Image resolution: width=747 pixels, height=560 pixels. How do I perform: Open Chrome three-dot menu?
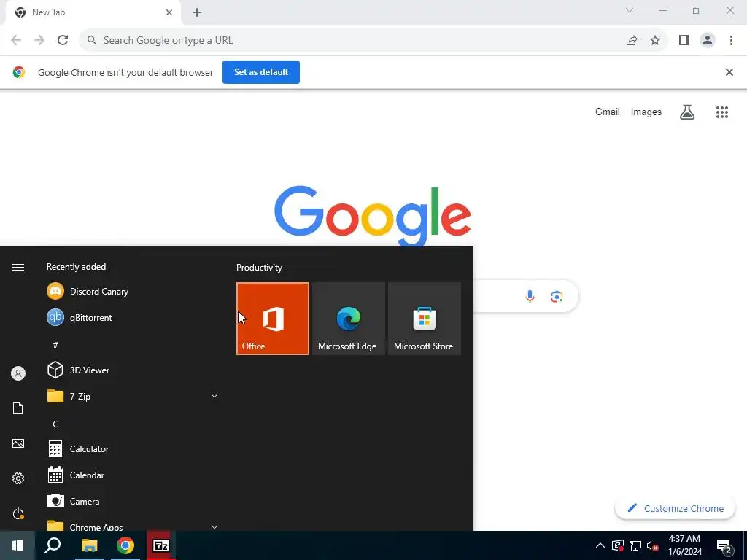coord(731,41)
